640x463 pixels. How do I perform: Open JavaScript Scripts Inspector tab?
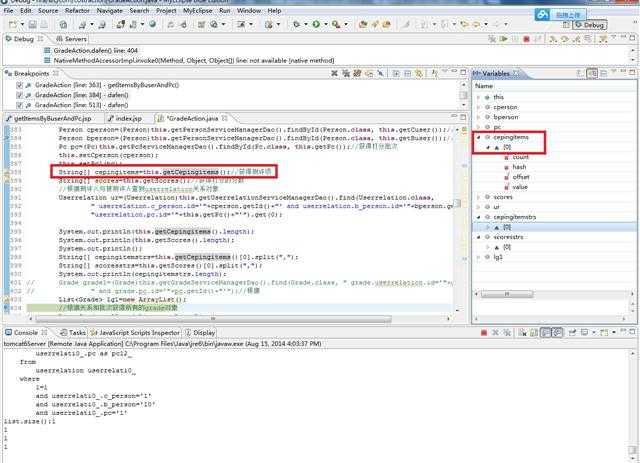coord(135,333)
